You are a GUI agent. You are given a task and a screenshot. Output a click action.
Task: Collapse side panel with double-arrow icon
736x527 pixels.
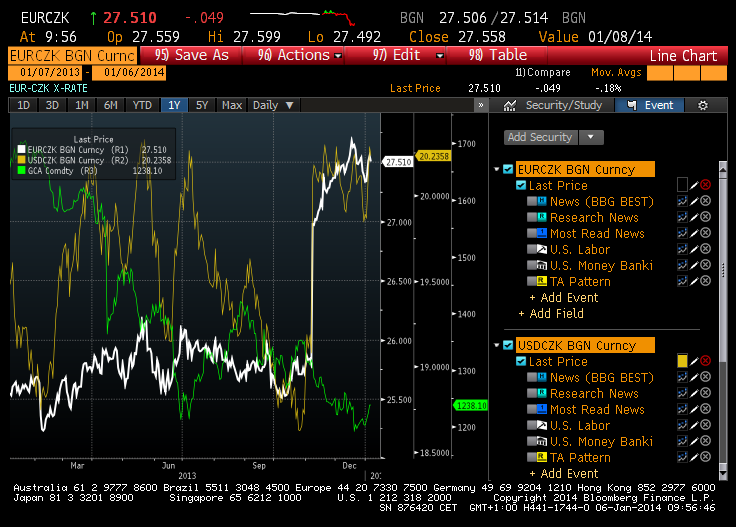coord(481,105)
